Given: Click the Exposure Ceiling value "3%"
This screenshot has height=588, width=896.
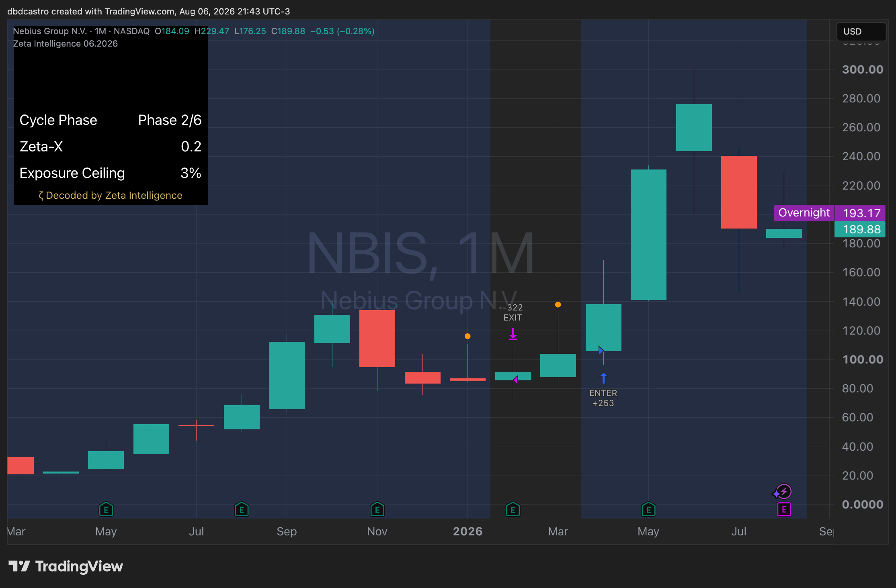Looking at the screenshot, I should pyautogui.click(x=191, y=173).
